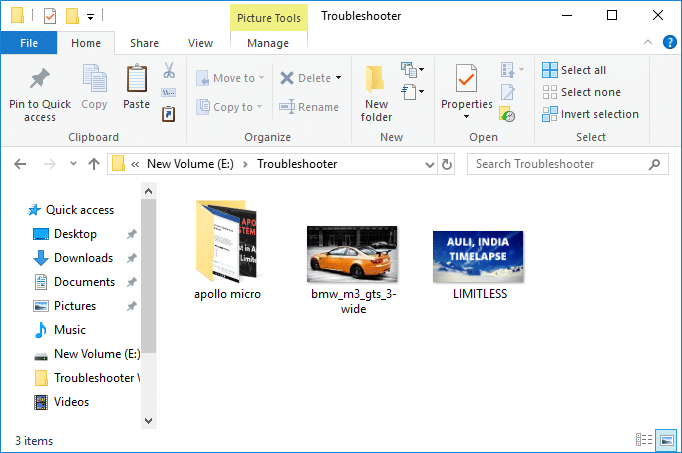Click Pin to Quick access icon
This screenshot has width=682, height=453.
click(x=40, y=80)
